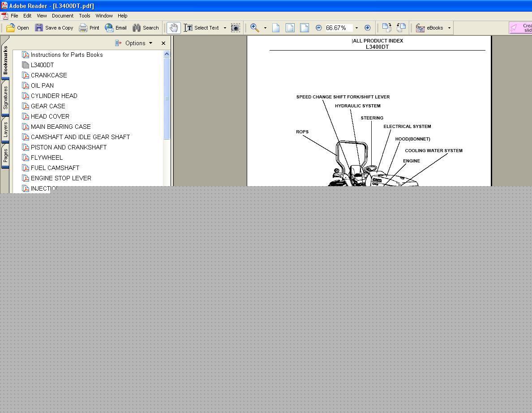This screenshot has height=413, width=532.
Task: Switch to the Signatures side tab
Action: 5,98
